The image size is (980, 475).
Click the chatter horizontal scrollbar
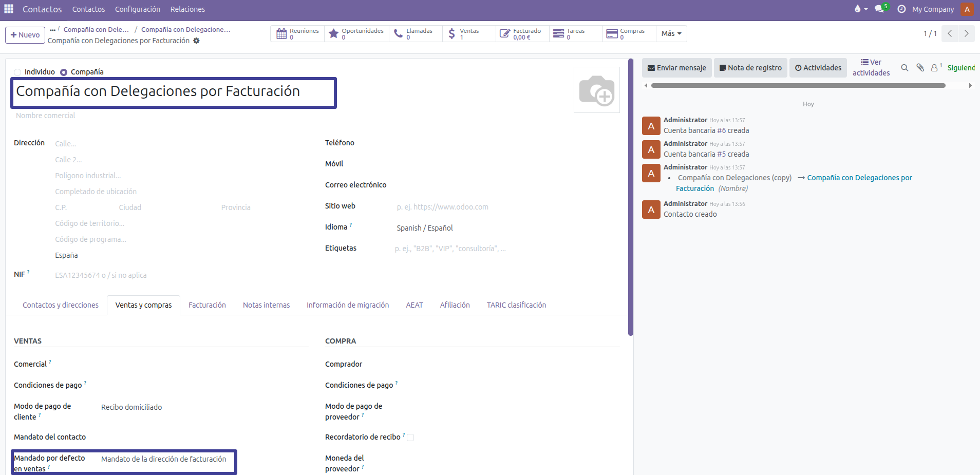pos(798,86)
